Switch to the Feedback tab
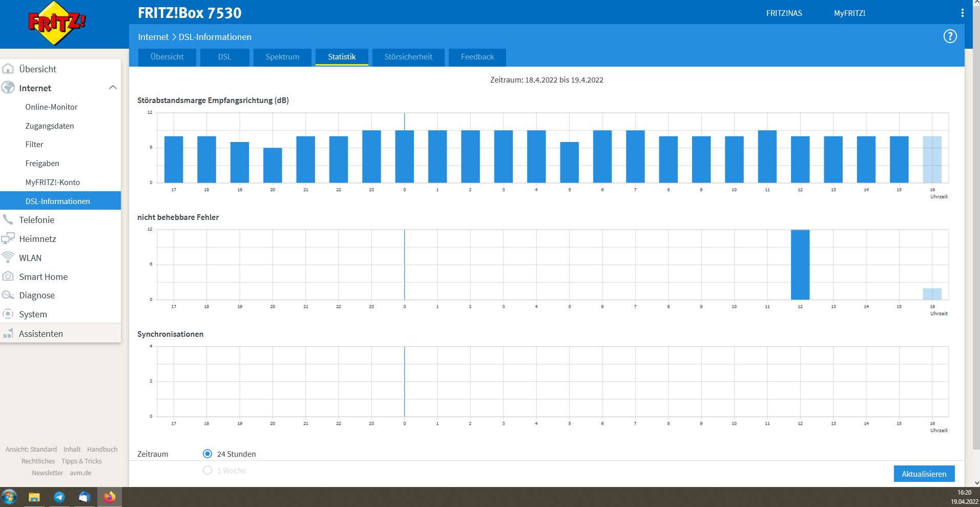The image size is (980, 507). pos(477,57)
